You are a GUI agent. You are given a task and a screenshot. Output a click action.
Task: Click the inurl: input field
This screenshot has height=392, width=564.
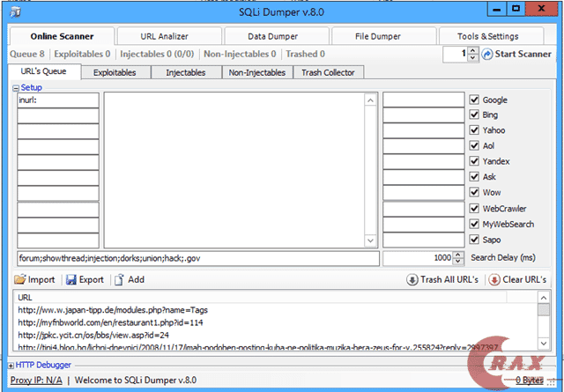point(58,100)
